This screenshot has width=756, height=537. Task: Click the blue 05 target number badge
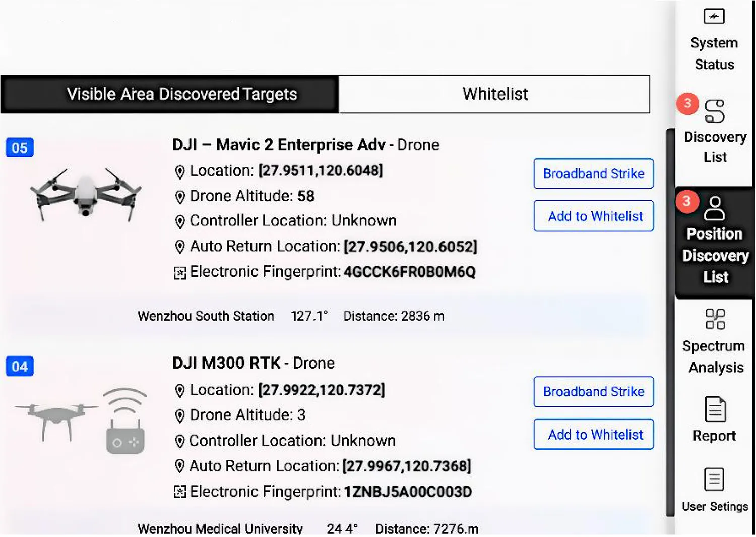[20, 148]
